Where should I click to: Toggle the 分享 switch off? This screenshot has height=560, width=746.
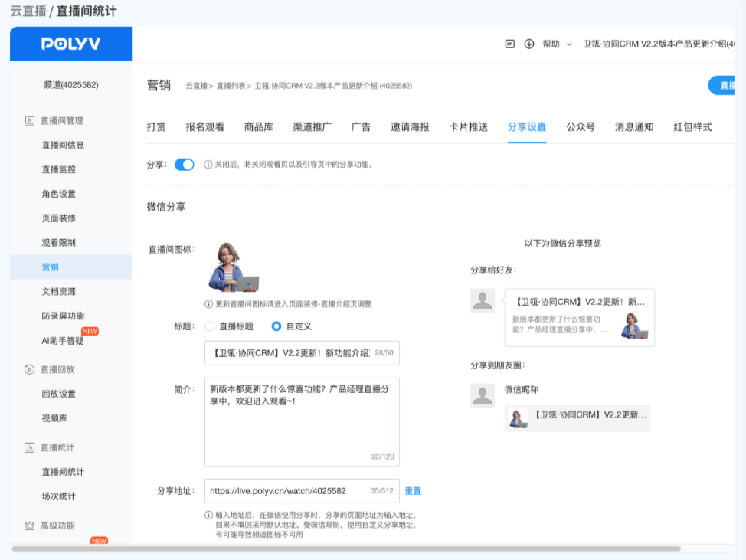[x=184, y=165]
